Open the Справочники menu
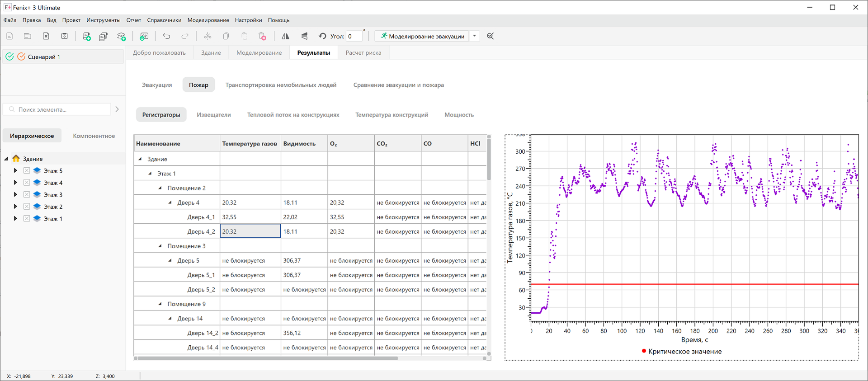Viewport: 868px width, 381px height. point(164,20)
